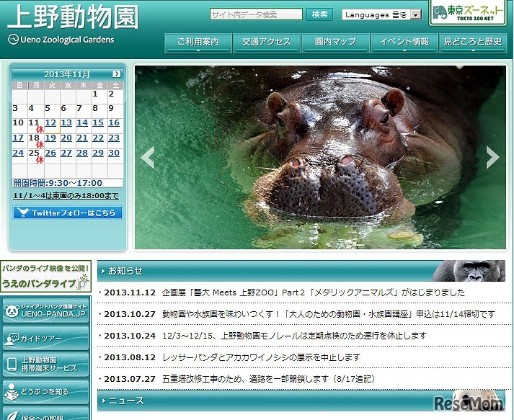Open the 園内マップ menu item
514x420 pixels.
pyautogui.click(x=335, y=43)
